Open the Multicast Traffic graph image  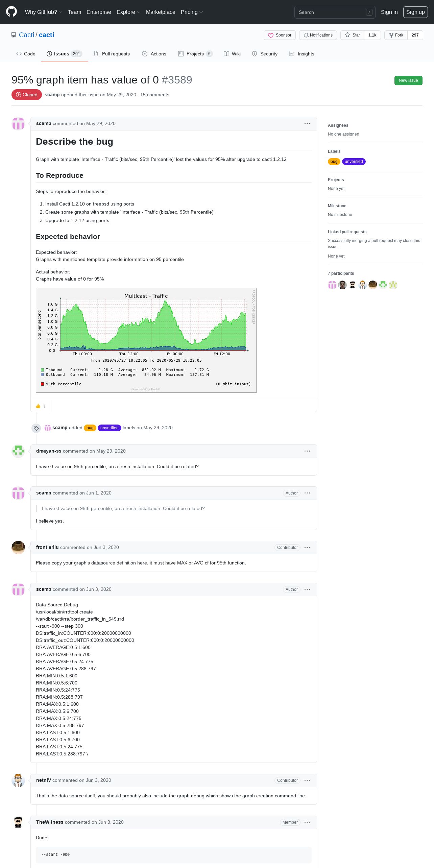click(x=146, y=340)
